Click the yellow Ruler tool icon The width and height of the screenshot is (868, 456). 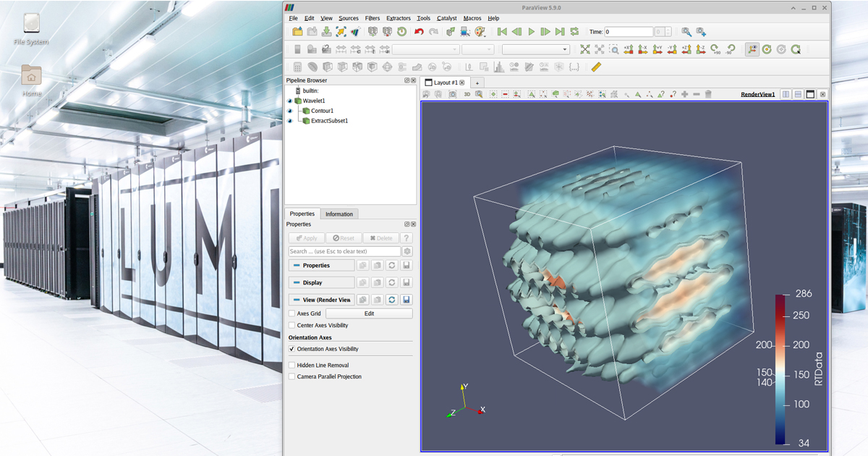(596, 67)
